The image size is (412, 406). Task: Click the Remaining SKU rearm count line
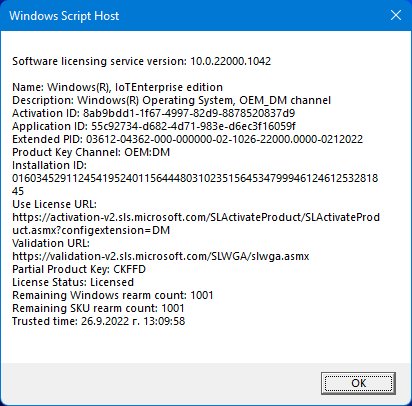tap(98, 308)
